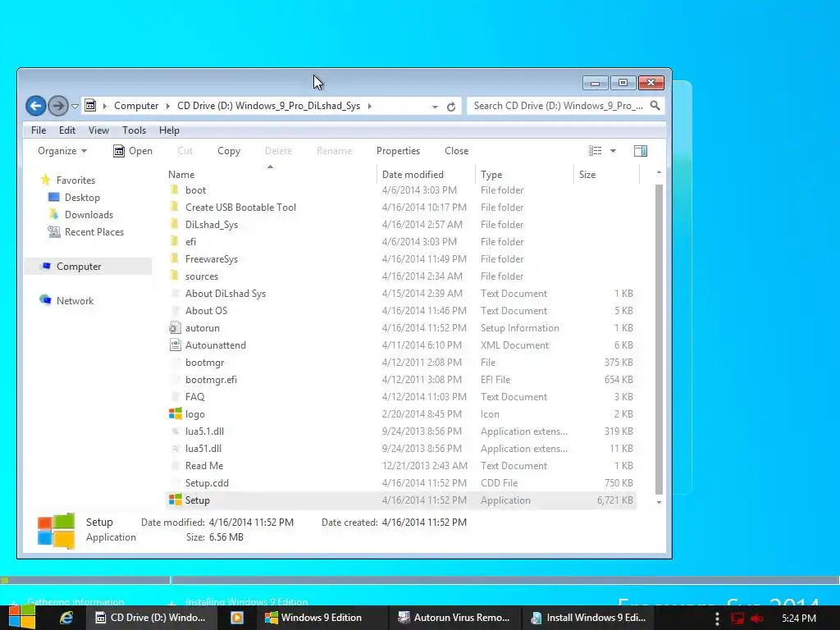Click the file list vertical scrollbar
The height and width of the screenshot is (630, 840).
point(659,339)
